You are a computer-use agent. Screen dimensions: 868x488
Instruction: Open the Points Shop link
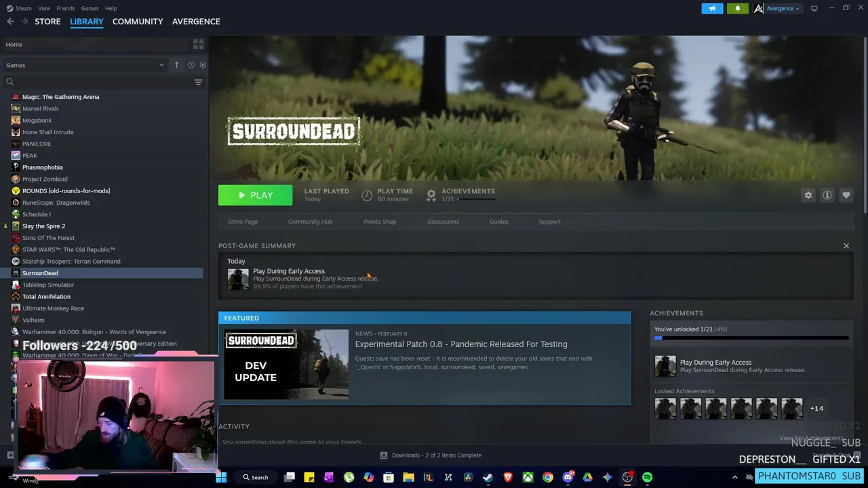380,222
